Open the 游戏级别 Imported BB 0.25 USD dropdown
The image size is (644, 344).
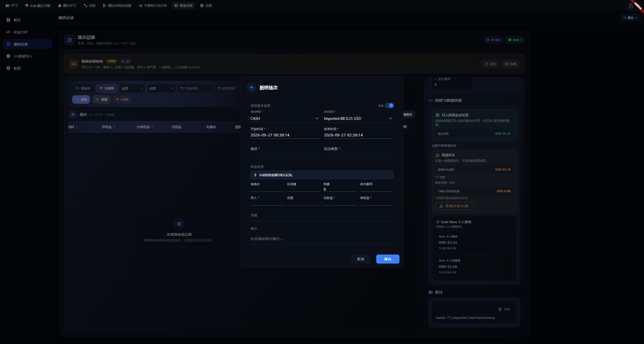click(358, 119)
